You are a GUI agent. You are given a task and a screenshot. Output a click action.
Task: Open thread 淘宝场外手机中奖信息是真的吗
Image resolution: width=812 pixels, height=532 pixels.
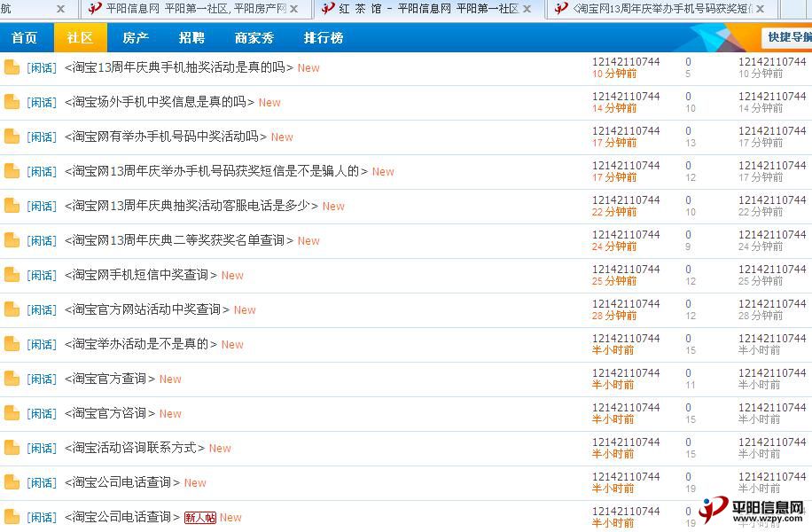click(160, 102)
